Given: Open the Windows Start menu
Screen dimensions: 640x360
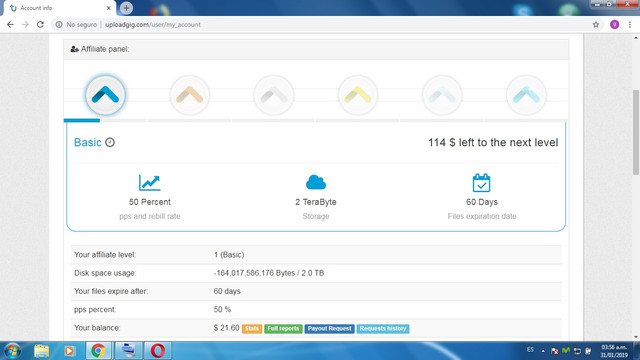Looking at the screenshot, I should pyautogui.click(x=12, y=351).
